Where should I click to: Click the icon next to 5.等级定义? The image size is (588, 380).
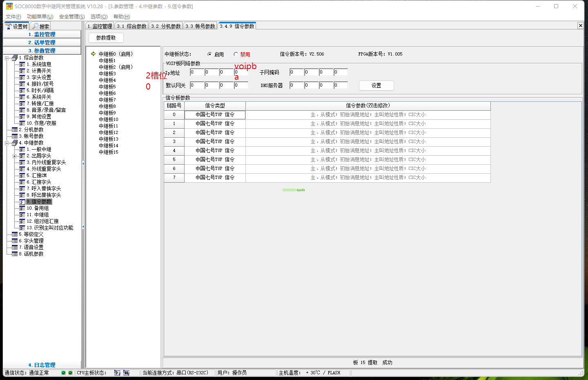tap(15, 234)
